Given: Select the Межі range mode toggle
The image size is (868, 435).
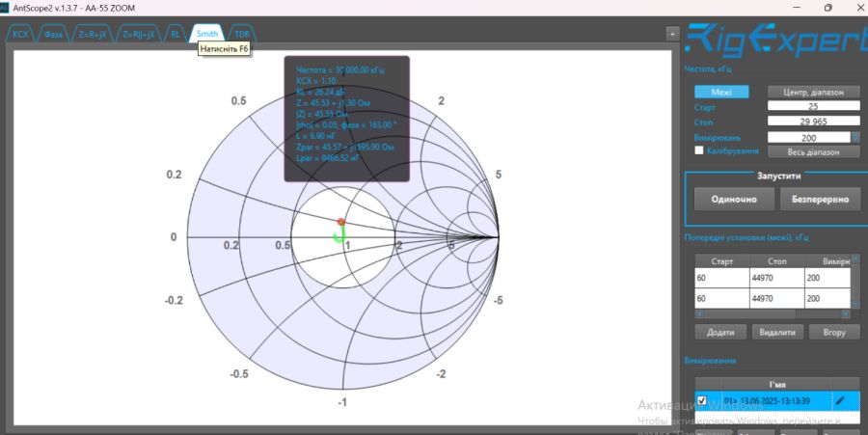Looking at the screenshot, I should 721,92.
